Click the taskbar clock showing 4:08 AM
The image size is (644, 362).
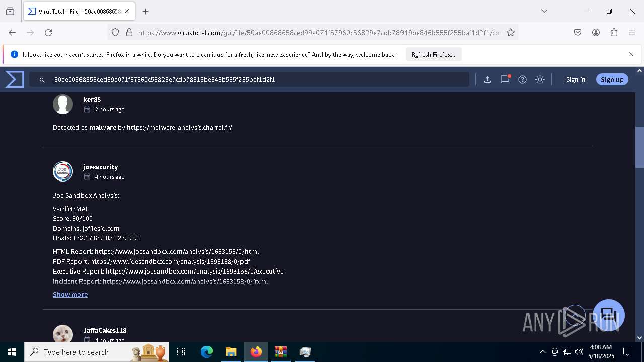click(601, 352)
